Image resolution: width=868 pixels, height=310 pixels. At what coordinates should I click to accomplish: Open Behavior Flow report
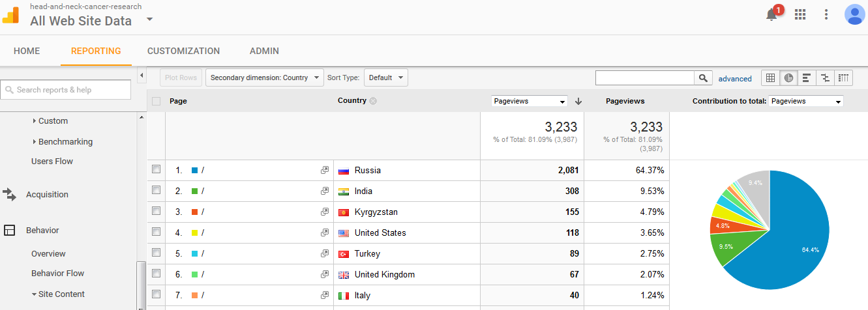pos(57,273)
